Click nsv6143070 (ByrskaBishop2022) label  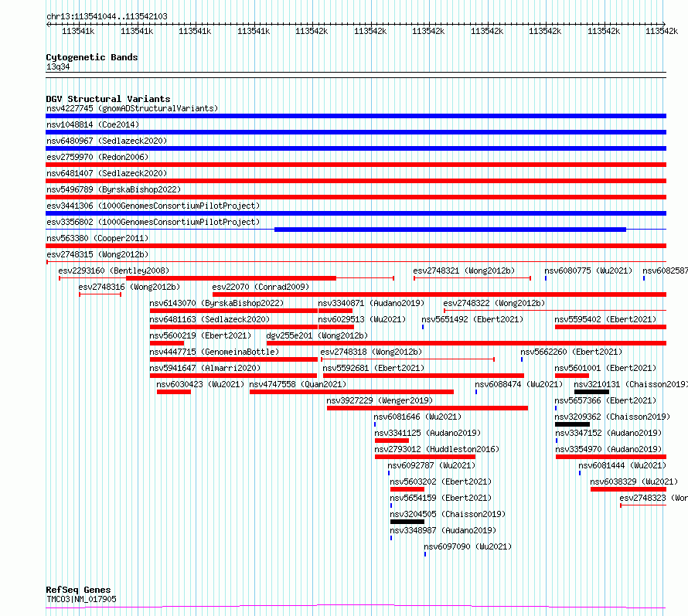click(216, 303)
